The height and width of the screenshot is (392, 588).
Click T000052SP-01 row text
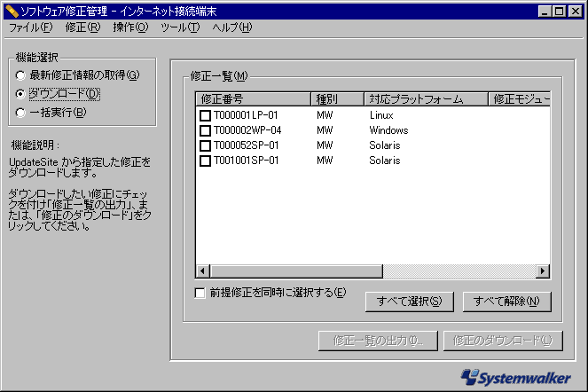[246, 145]
